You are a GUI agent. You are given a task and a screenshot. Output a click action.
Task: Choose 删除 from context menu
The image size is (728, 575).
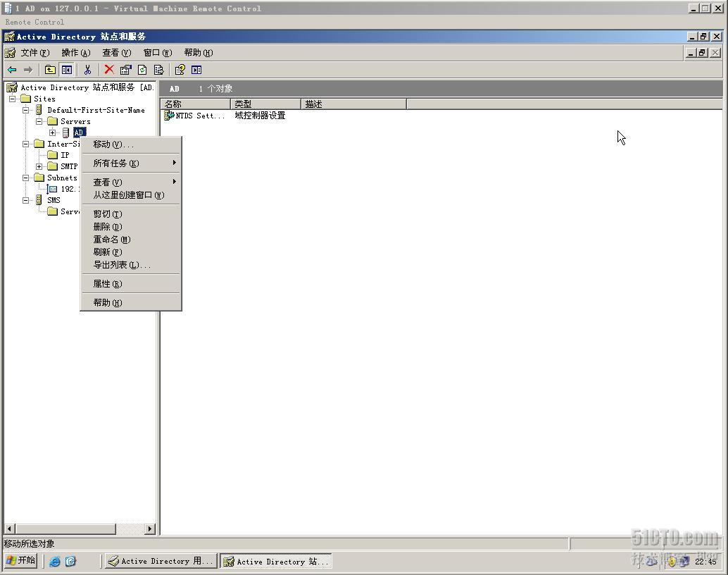pos(131,227)
